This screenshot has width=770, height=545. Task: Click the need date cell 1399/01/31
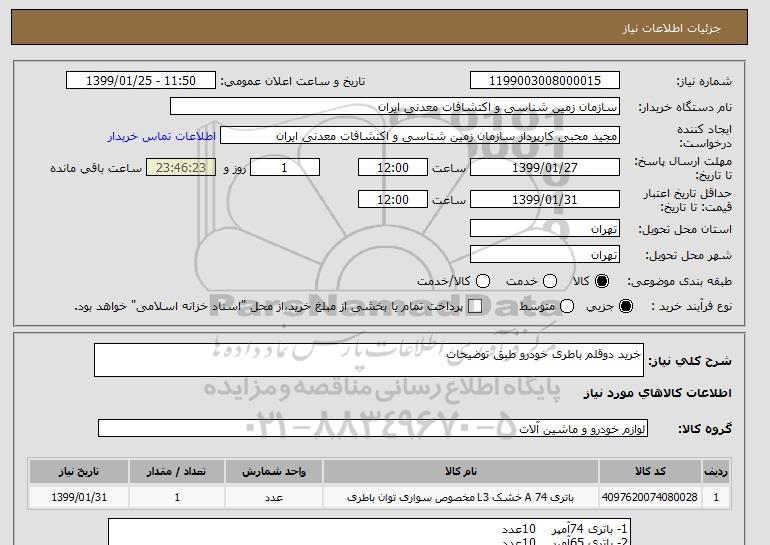coord(79,497)
